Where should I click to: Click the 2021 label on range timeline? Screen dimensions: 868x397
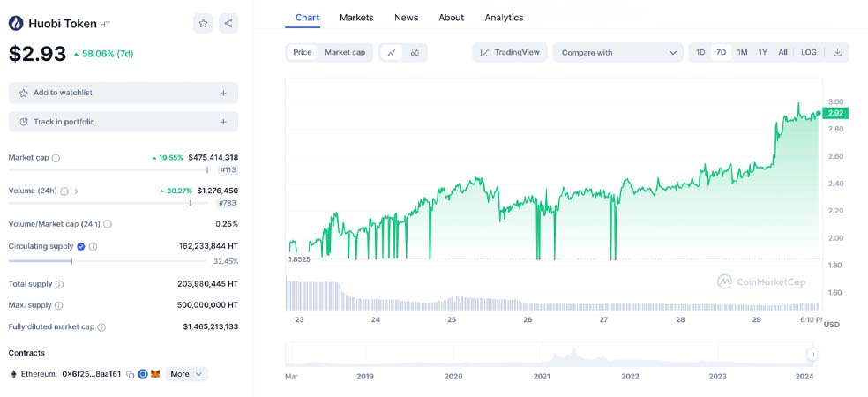click(x=542, y=377)
